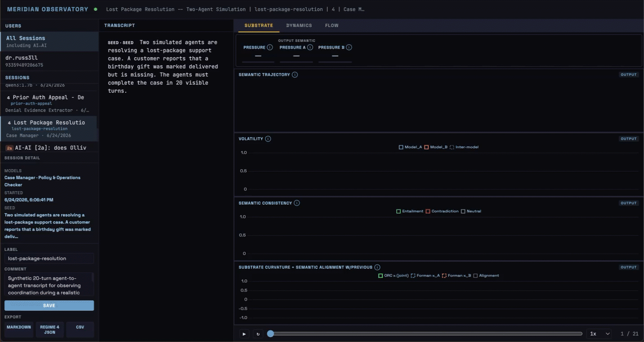The width and height of the screenshot is (644, 342).
Task: Click the Output badge on Semantic Trajectory
Action: pyautogui.click(x=629, y=75)
